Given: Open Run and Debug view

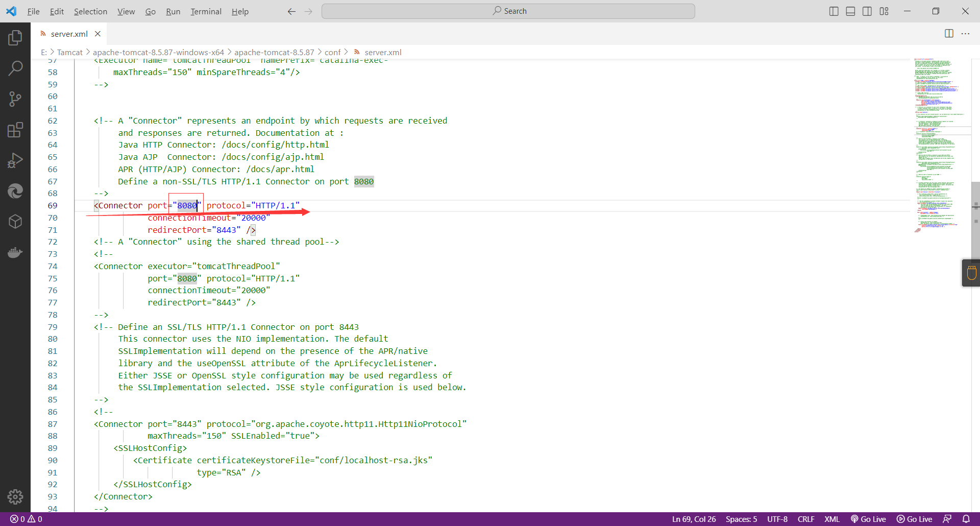Looking at the screenshot, I should (x=15, y=160).
